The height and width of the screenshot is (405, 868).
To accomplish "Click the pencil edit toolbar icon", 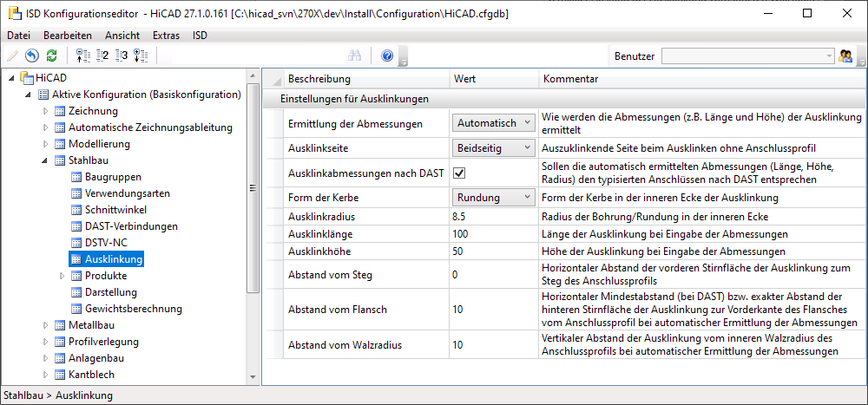I will point(12,56).
